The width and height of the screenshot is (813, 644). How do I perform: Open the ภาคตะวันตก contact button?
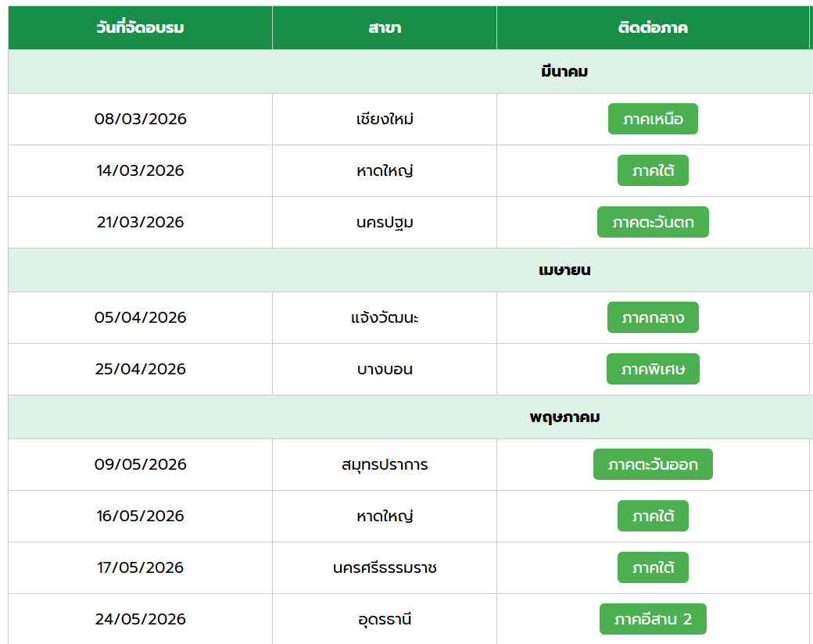point(653,223)
